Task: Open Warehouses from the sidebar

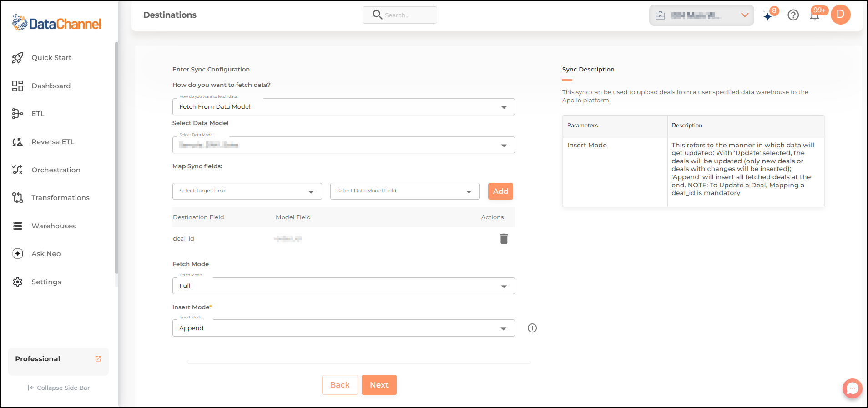Action: (x=54, y=226)
